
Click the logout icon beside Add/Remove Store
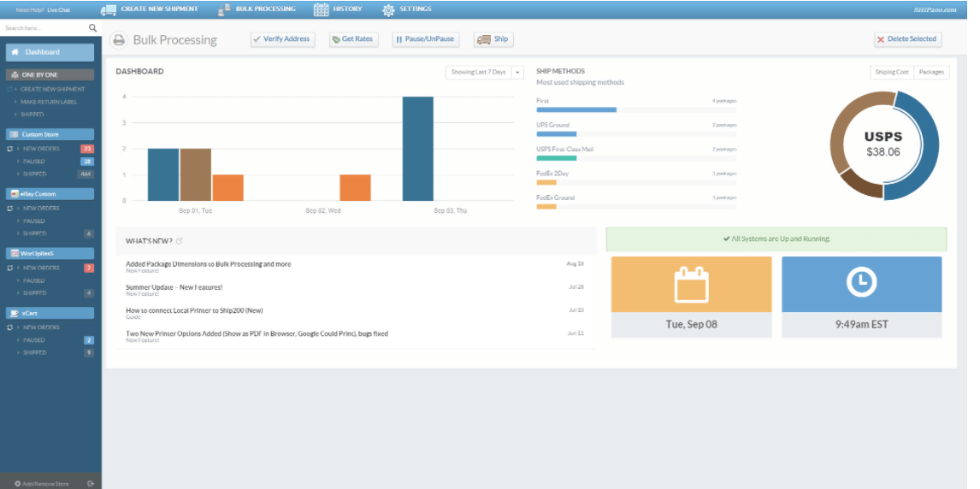tap(91, 483)
